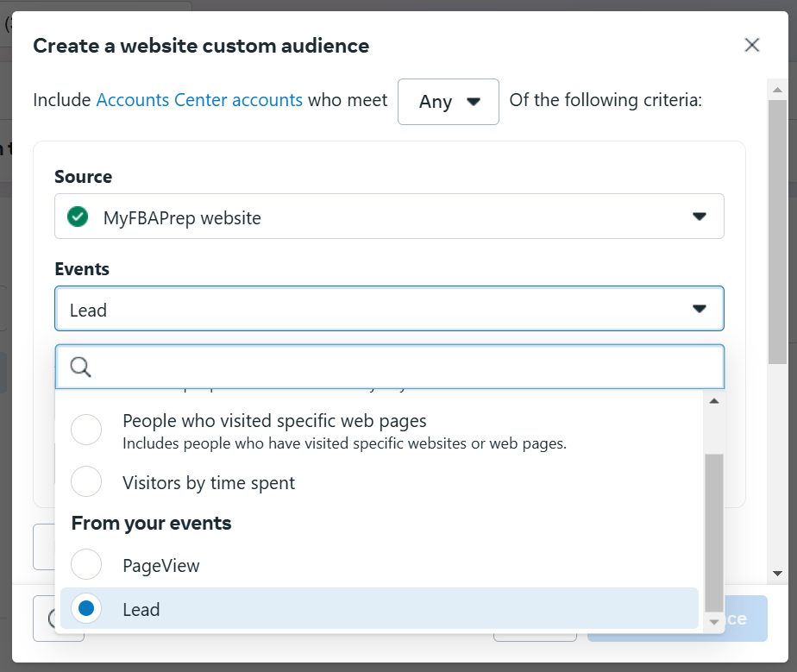The image size is (797, 672).
Task: Click the dialog title text
Action: pyautogui.click(x=201, y=46)
